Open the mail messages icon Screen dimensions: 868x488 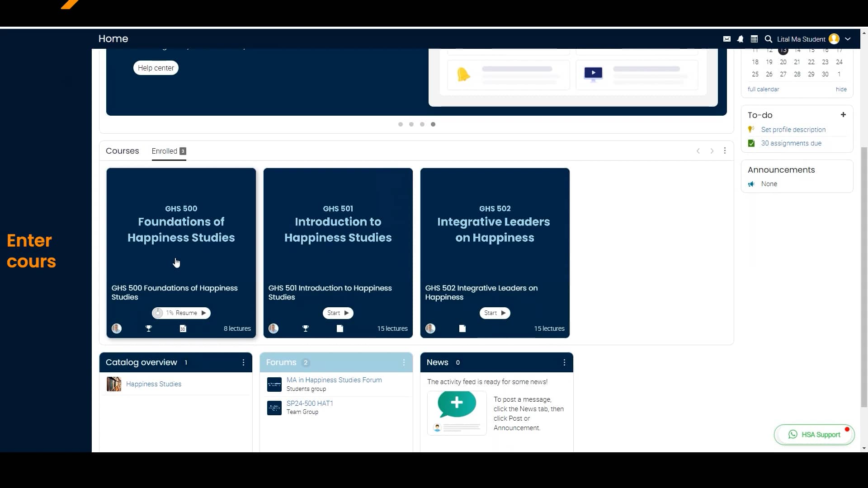[x=726, y=39]
